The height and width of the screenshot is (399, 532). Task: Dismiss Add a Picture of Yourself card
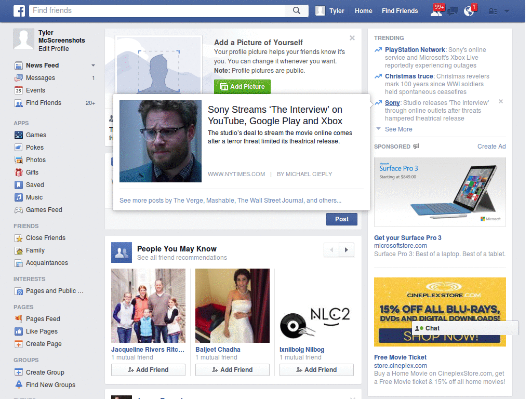point(352,38)
